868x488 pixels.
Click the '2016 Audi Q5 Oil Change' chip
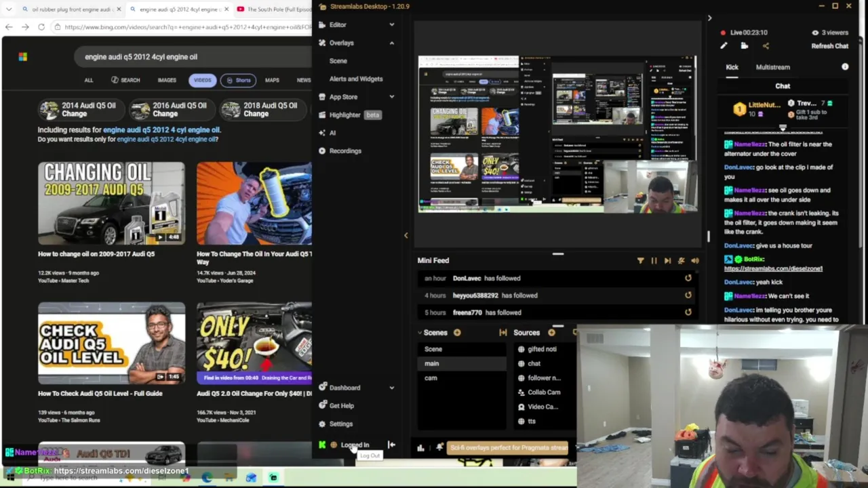[x=170, y=110]
